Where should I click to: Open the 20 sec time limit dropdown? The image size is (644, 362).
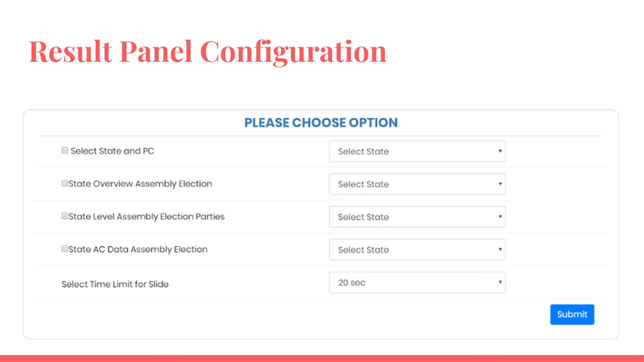[x=417, y=282]
